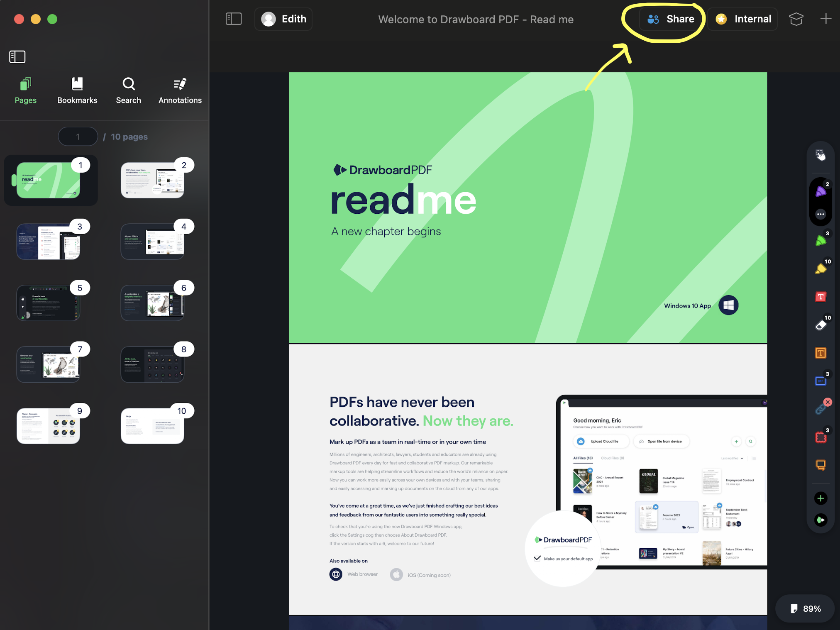The width and height of the screenshot is (840, 630).
Task: Select the orange callout tool
Action: tap(820, 465)
